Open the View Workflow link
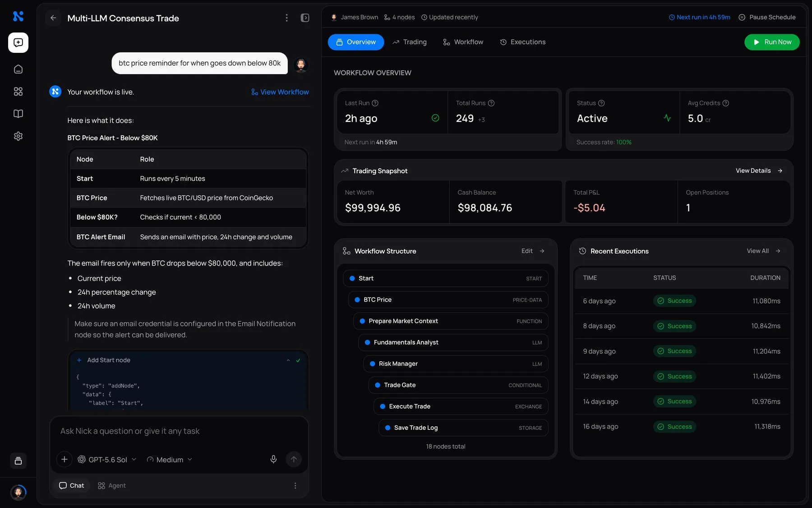812x508 pixels. pyautogui.click(x=280, y=92)
